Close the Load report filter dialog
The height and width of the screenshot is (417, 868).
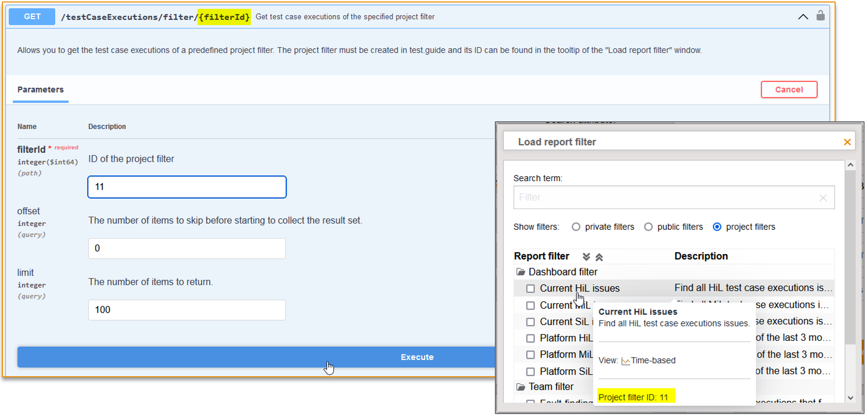coord(847,142)
